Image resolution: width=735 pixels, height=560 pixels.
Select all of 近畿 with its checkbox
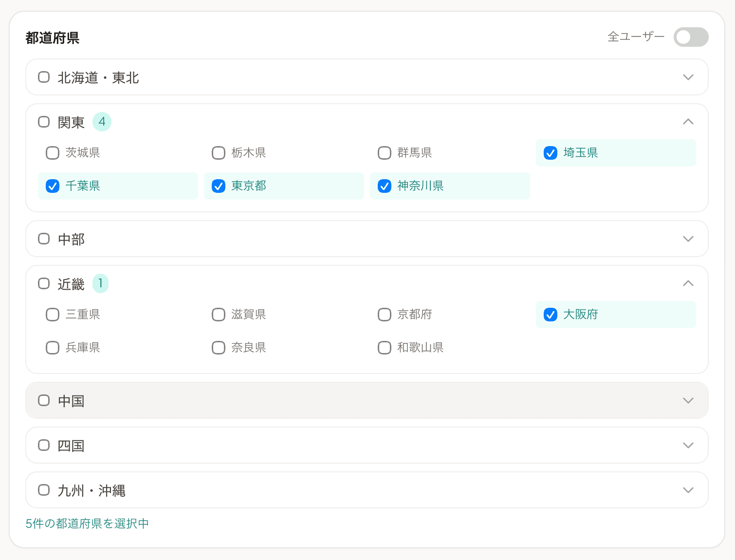pos(44,283)
